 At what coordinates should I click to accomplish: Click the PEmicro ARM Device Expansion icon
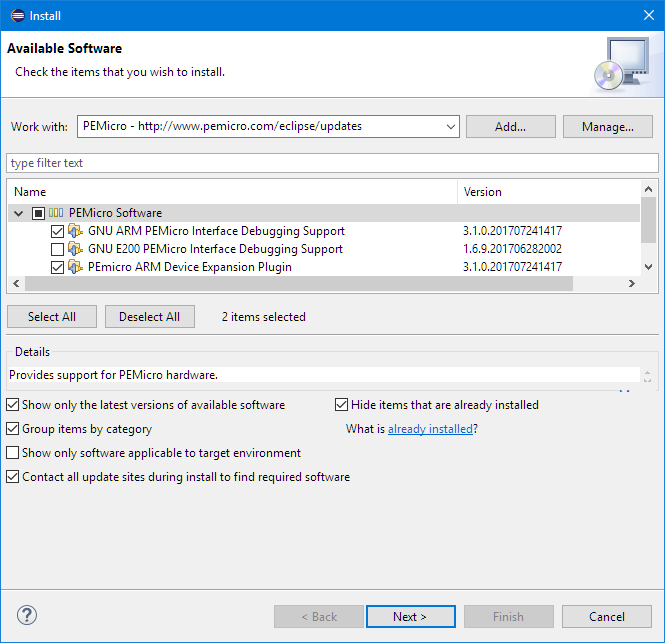(x=75, y=267)
